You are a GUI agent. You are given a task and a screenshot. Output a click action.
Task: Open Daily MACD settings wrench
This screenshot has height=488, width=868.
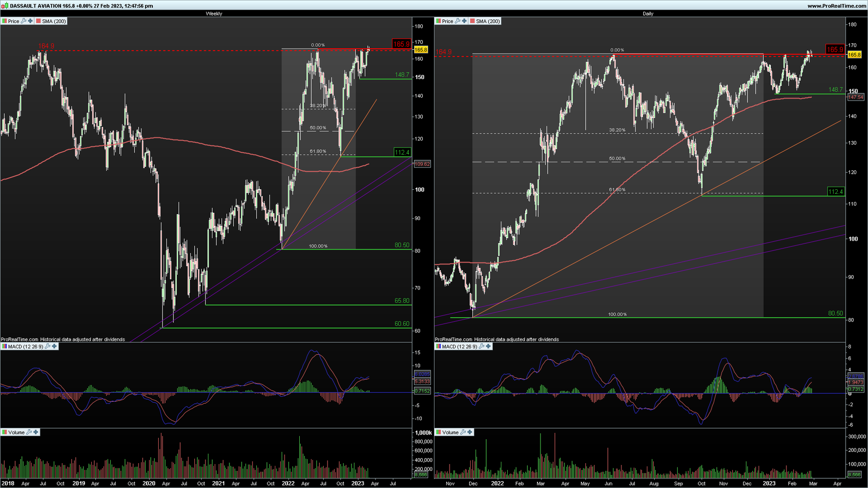coord(481,346)
